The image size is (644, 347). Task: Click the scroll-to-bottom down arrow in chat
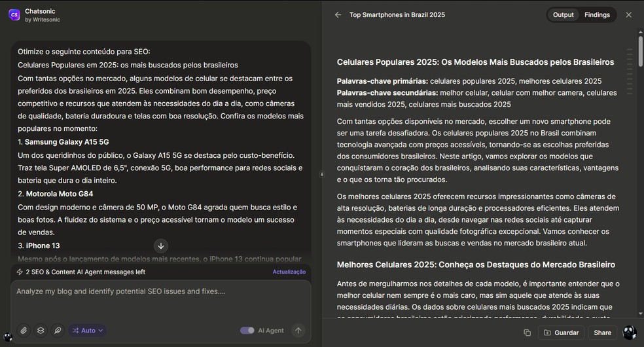(161, 246)
